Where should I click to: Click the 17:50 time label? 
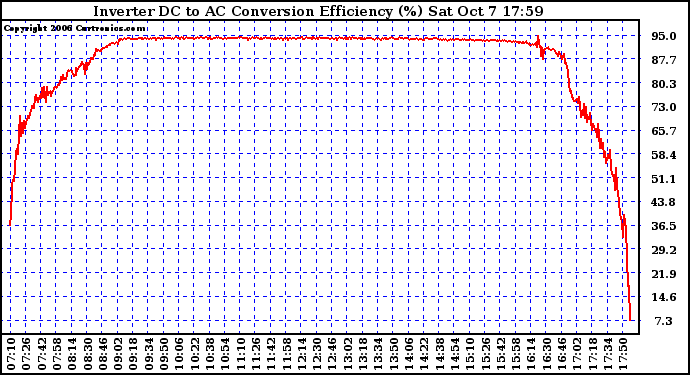pos(623,354)
